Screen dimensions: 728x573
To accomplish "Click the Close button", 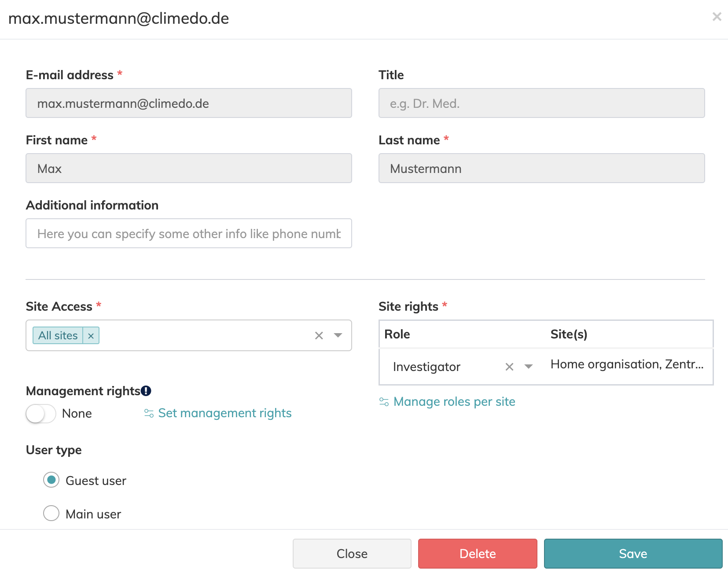I will click(x=352, y=554).
